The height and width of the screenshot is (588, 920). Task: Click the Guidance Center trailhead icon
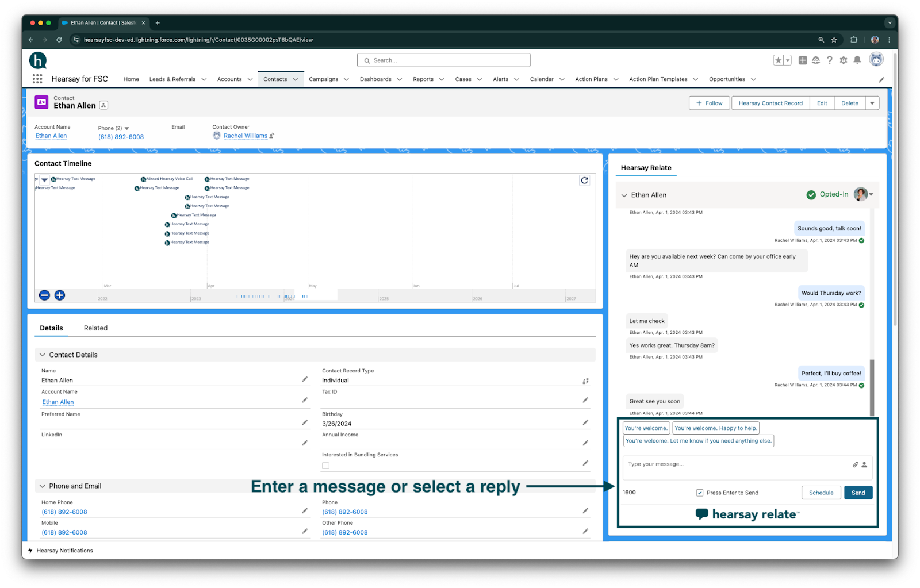coord(816,60)
